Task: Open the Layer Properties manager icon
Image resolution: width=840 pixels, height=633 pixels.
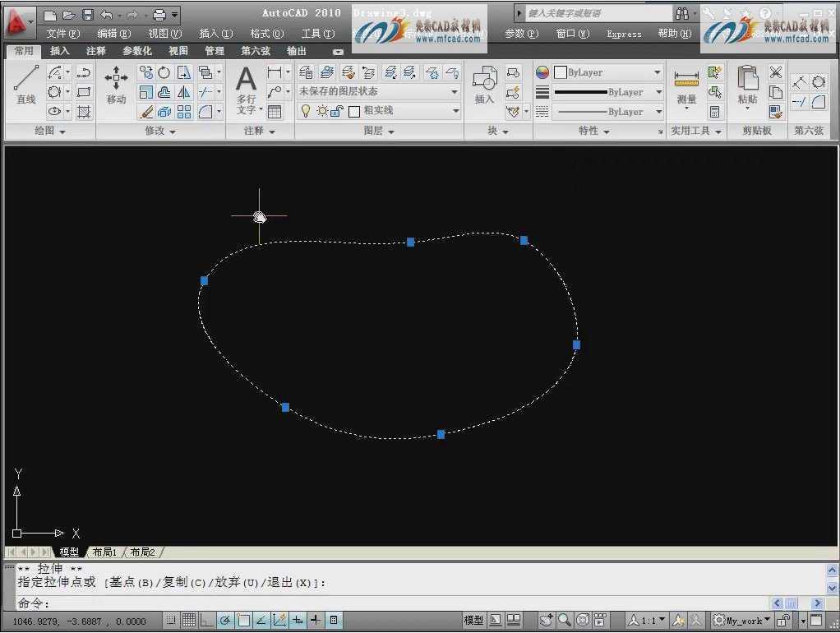Action: coord(306,72)
